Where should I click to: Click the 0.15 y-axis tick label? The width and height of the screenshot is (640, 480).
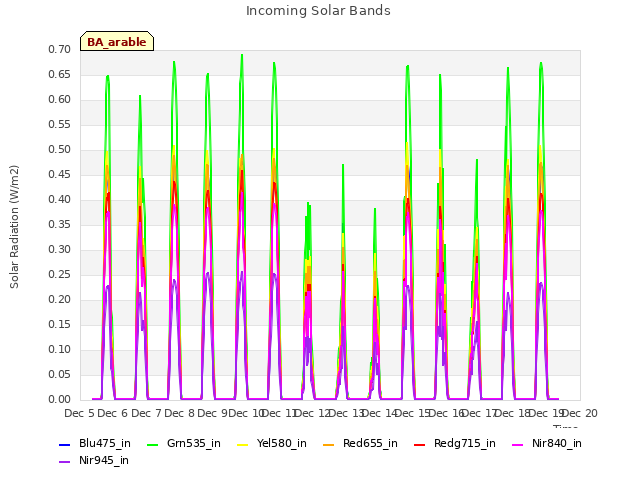coord(60,324)
